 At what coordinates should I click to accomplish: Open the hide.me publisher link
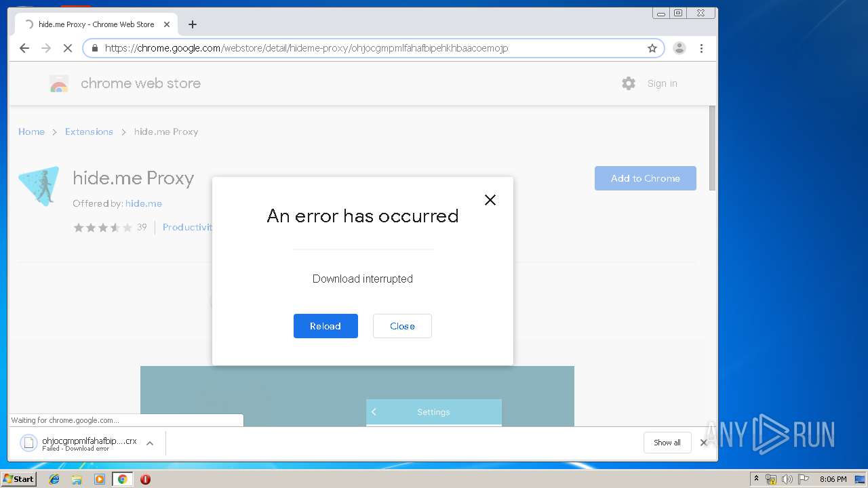(144, 203)
